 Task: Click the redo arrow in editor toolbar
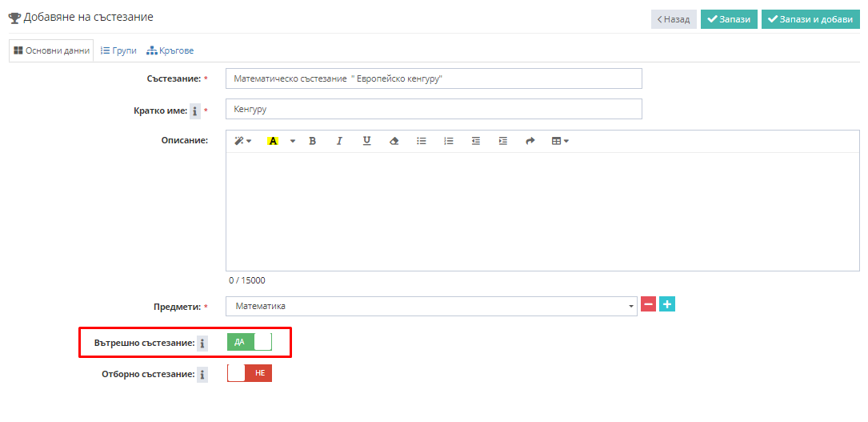click(530, 141)
